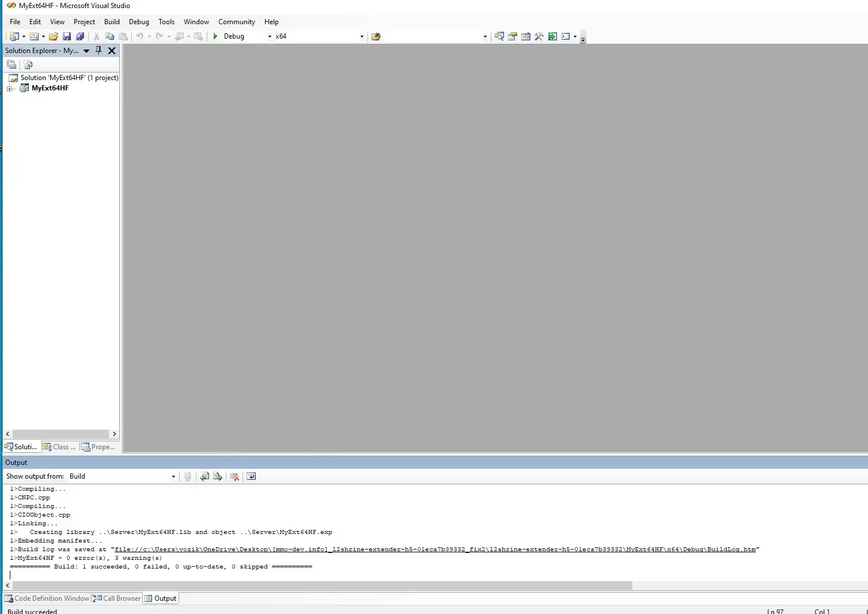Screen dimensions: 868x614
Task: Click the Navigate Forward icon
Action: (199, 36)
